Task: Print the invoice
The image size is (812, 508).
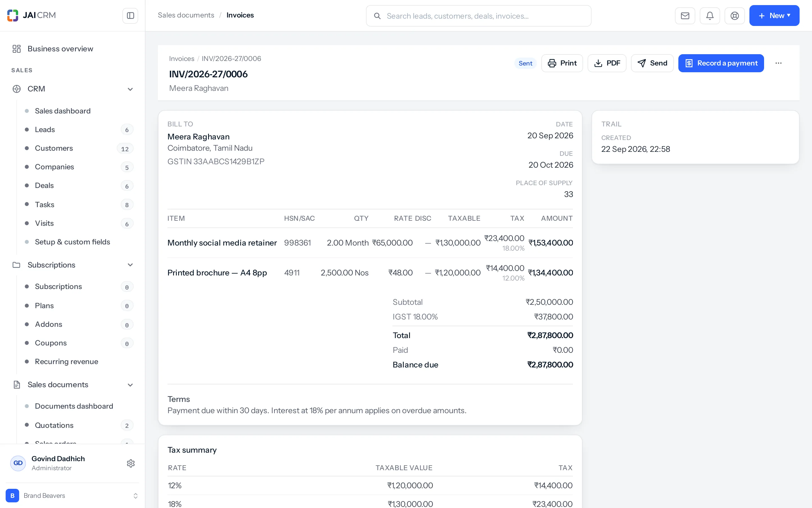Action: point(562,63)
